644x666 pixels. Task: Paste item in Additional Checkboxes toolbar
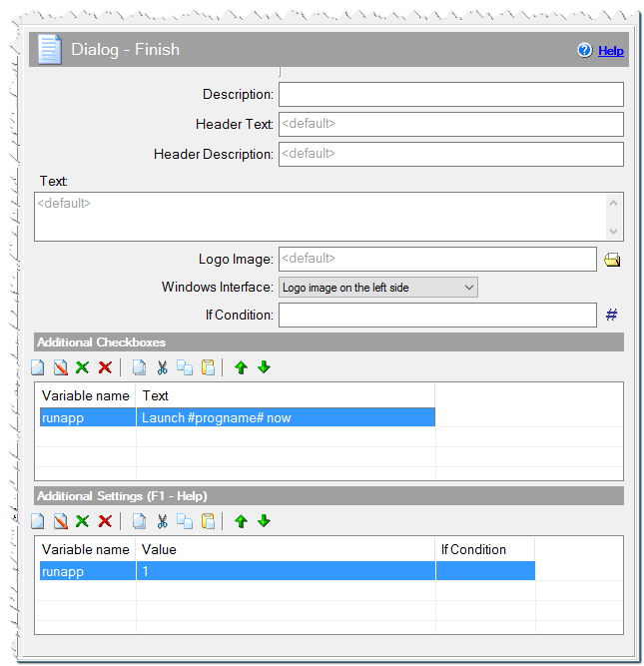208,367
